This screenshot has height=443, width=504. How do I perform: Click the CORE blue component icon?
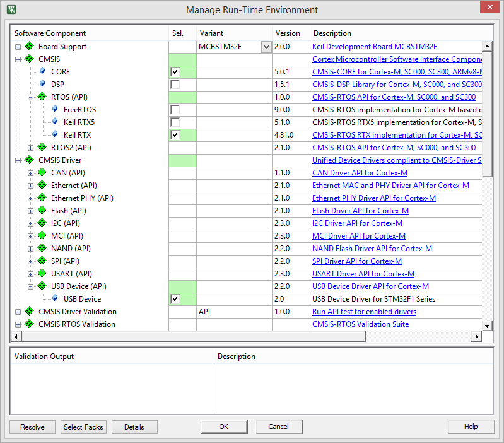pos(42,71)
